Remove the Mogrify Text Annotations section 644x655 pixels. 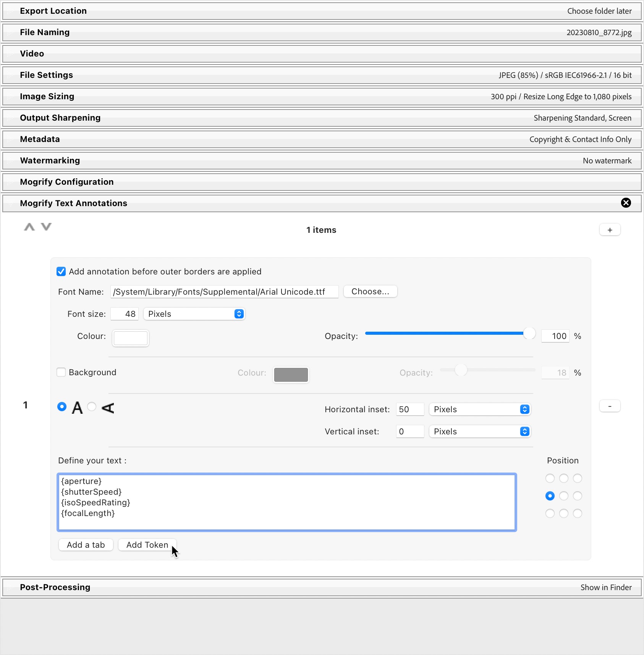pyautogui.click(x=626, y=203)
